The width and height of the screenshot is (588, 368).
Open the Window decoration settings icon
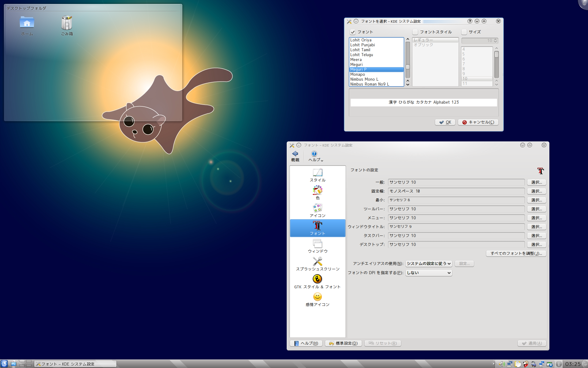[x=317, y=246]
